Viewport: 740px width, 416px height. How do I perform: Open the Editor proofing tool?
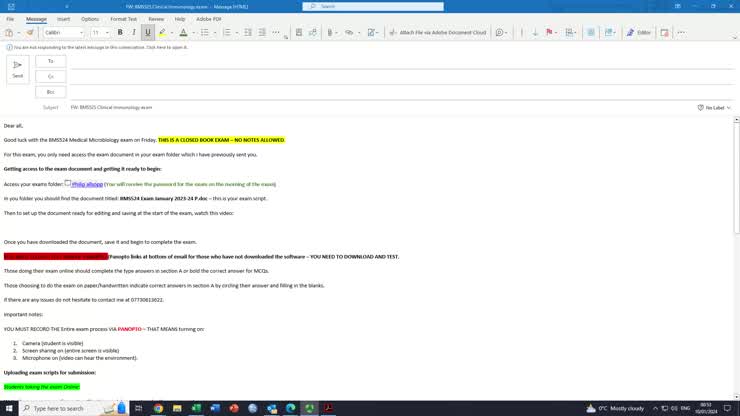click(x=639, y=32)
